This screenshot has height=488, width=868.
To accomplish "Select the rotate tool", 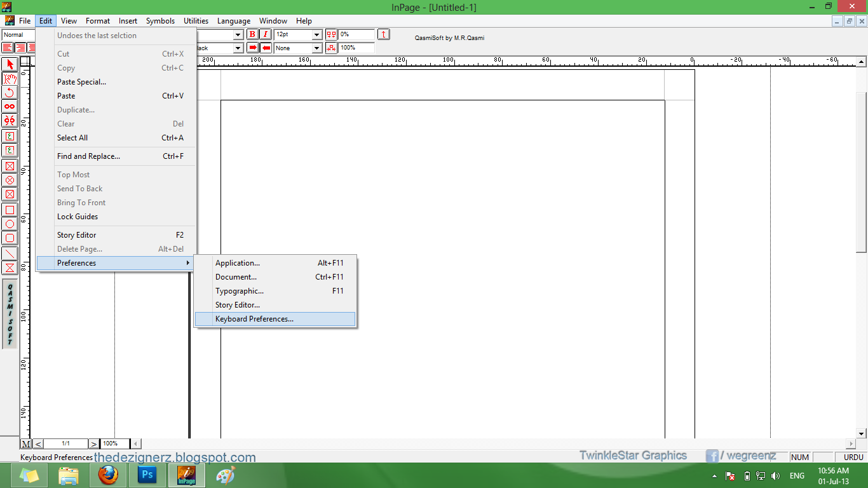I will pos(10,92).
